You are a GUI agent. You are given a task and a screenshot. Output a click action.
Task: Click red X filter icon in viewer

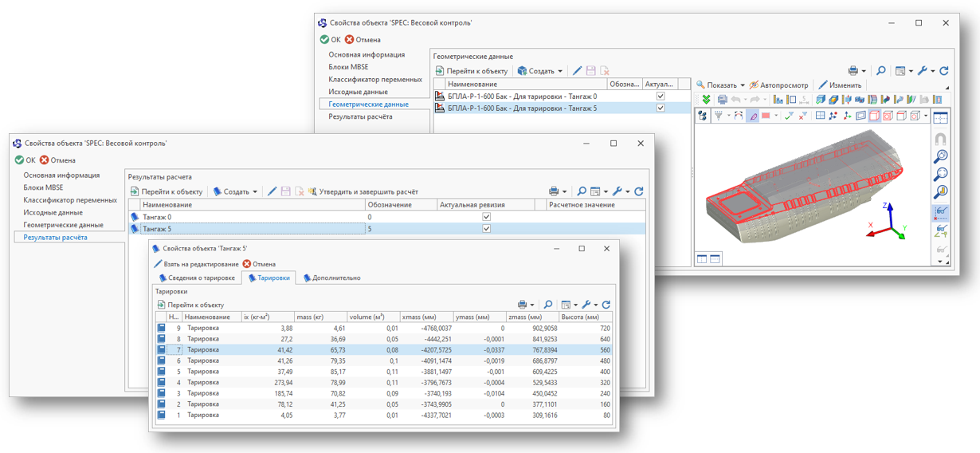click(x=802, y=116)
